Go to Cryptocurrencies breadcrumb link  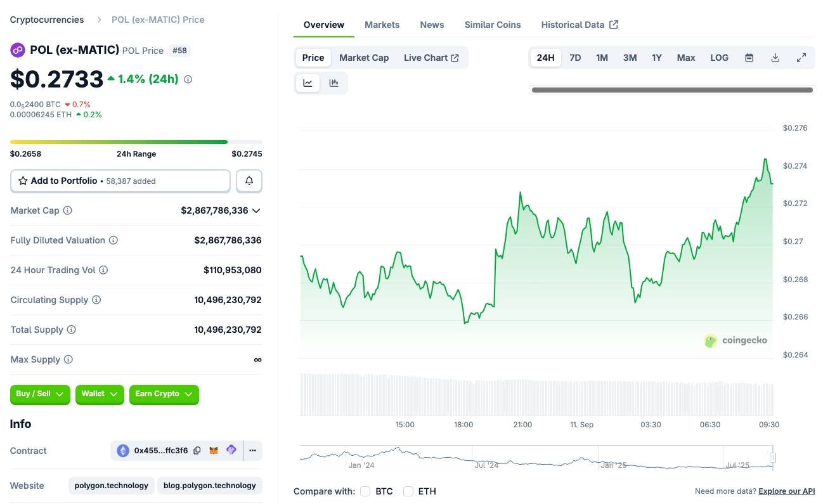click(47, 20)
